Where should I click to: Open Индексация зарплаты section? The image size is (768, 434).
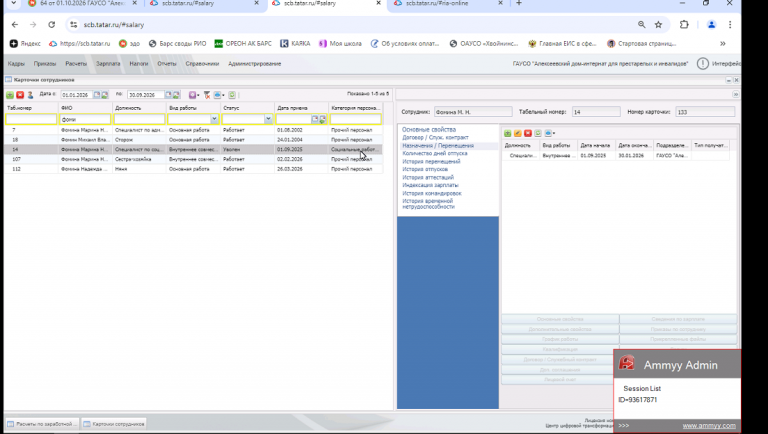[x=431, y=185]
